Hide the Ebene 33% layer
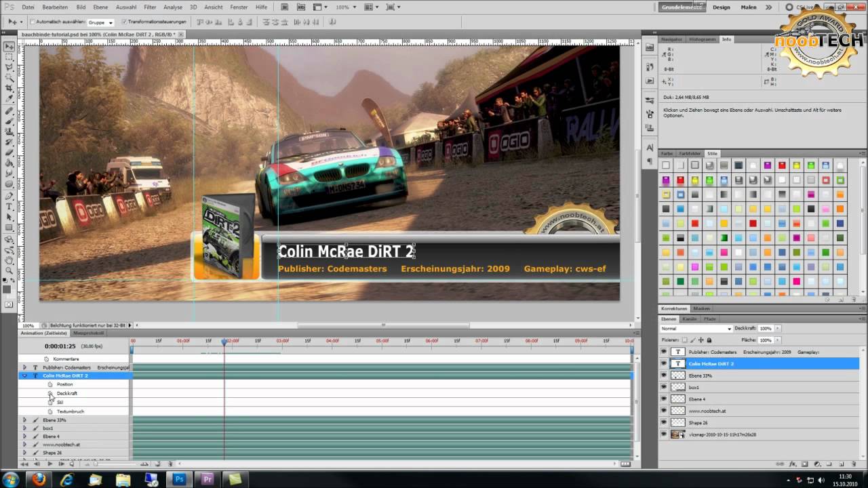Screen dimensions: 868x488 point(664,375)
